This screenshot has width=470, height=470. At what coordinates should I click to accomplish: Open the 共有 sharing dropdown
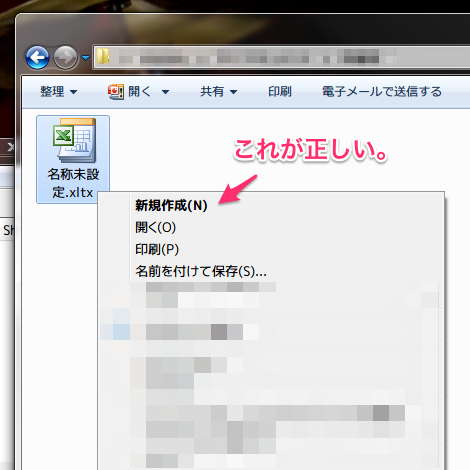(x=219, y=91)
